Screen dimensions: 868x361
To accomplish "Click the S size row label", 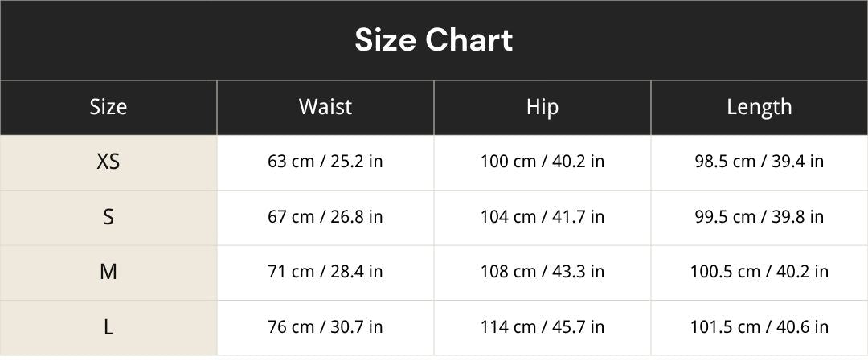I will click(108, 218).
